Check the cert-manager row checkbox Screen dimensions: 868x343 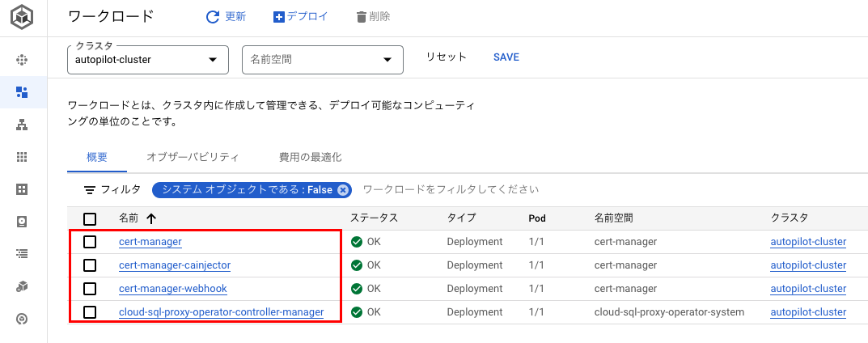pos(90,242)
